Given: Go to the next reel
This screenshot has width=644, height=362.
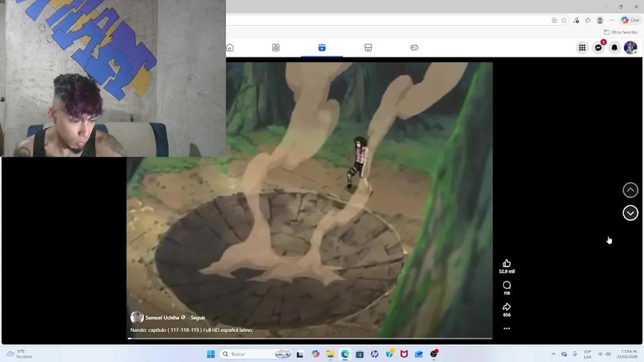Looking at the screenshot, I should point(630,213).
